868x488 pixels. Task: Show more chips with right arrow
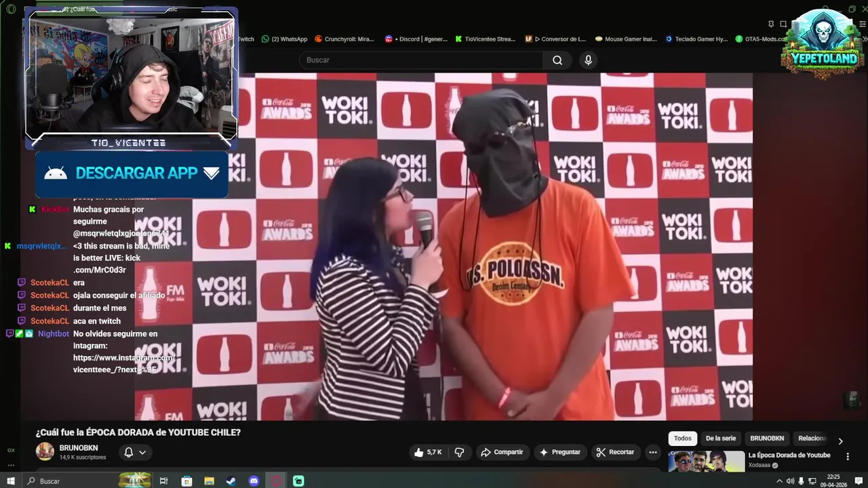point(840,441)
